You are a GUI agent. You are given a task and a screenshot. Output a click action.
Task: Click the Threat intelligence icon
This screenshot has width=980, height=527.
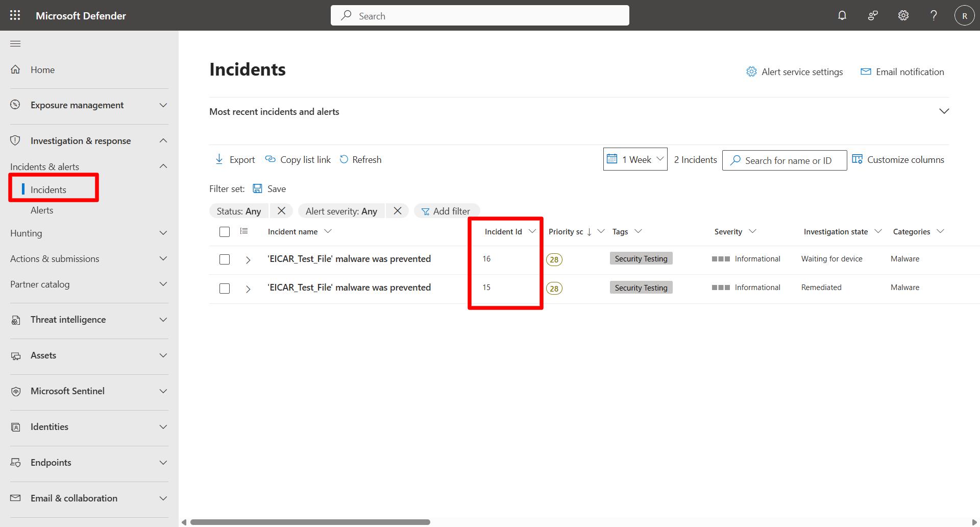[15, 320]
